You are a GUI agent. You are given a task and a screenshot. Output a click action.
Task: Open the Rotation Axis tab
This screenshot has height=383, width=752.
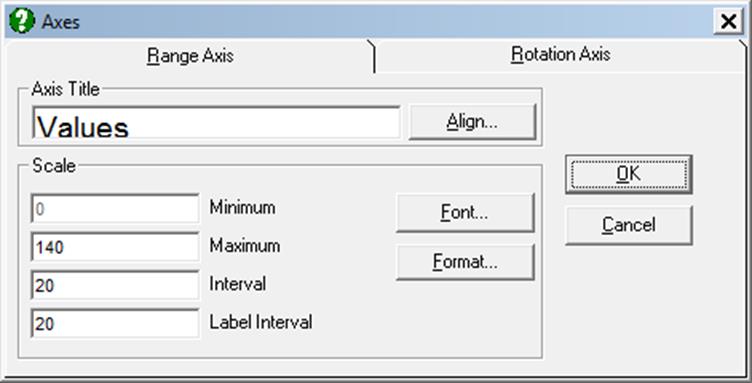pos(561,54)
